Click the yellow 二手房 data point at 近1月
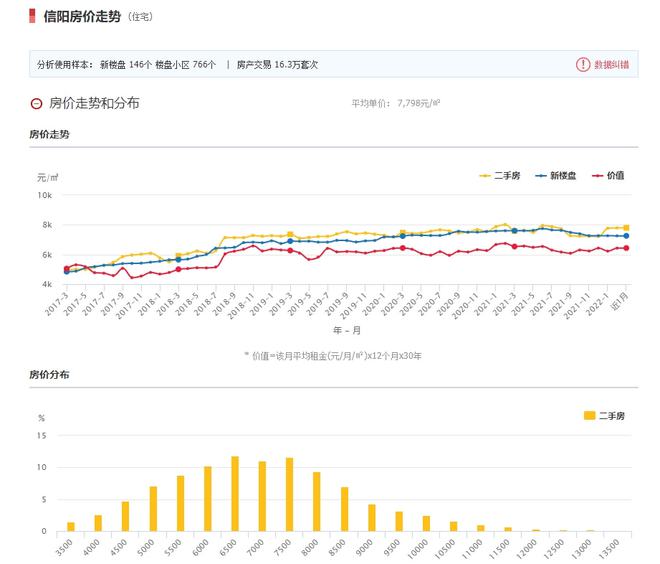 (626, 228)
